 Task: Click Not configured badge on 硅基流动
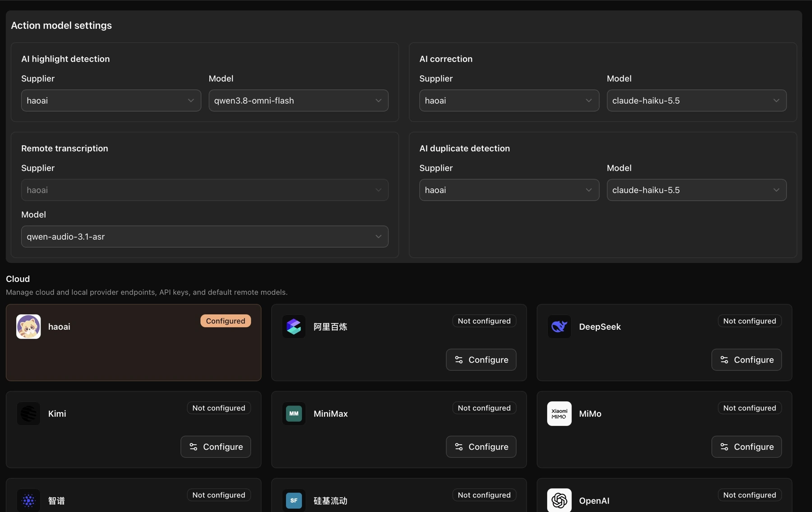[484, 495]
